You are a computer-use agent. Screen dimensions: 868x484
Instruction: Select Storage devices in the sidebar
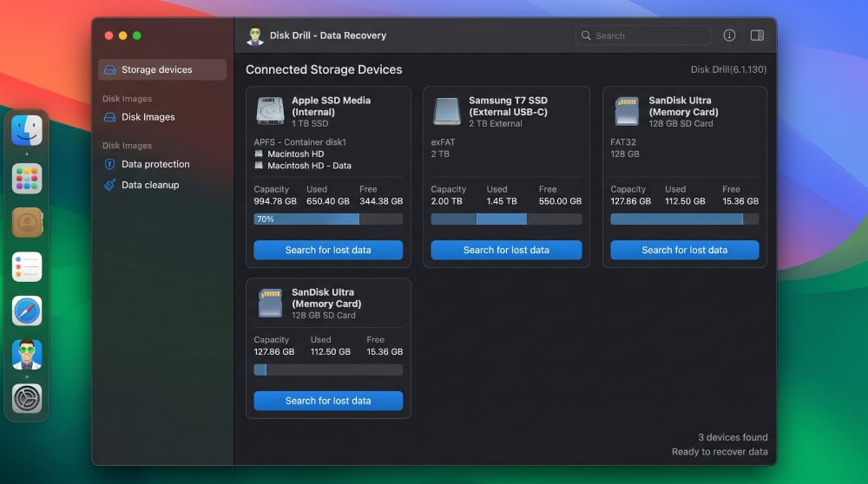pos(162,69)
